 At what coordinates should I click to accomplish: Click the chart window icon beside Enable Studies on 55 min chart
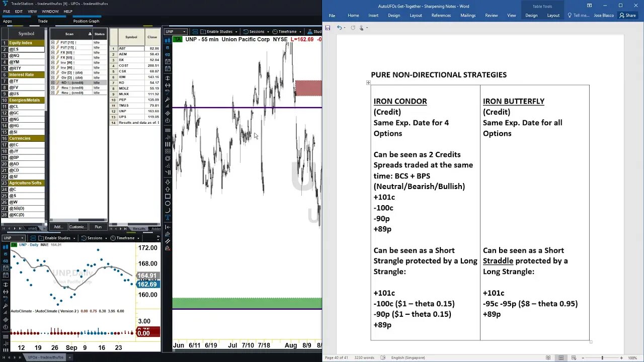[x=195, y=32]
